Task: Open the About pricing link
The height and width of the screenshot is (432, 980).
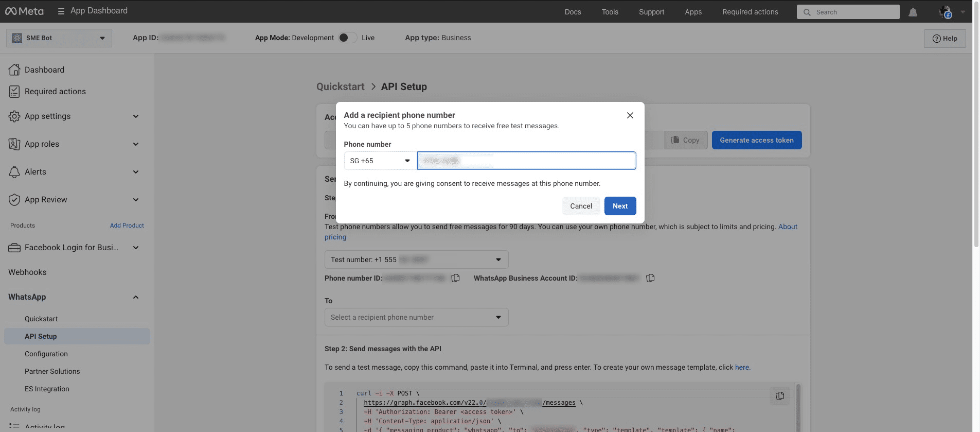Action: coord(788,227)
